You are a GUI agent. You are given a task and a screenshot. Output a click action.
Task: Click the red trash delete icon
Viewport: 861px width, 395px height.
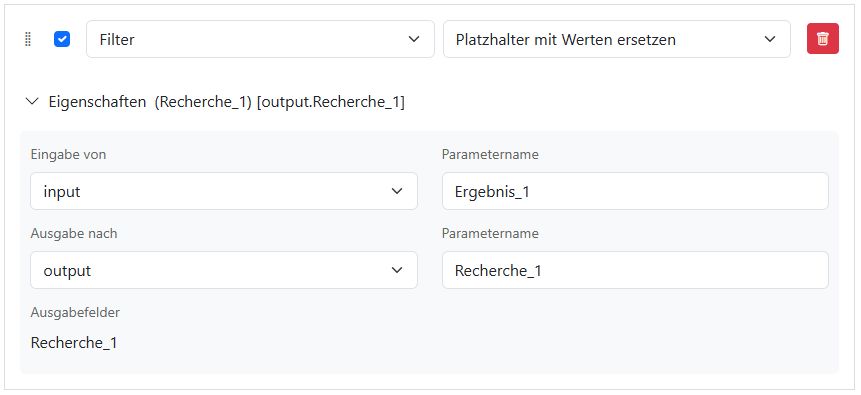(x=823, y=39)
